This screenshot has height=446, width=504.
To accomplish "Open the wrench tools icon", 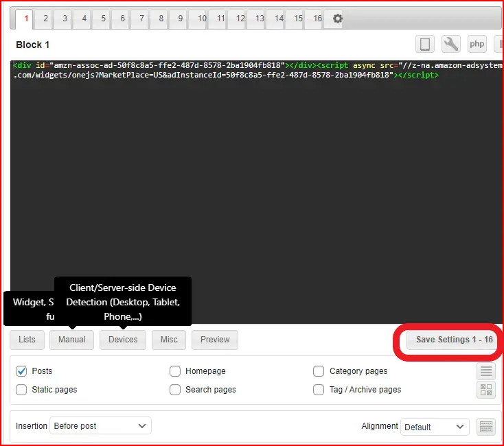I will pos(450,44).
